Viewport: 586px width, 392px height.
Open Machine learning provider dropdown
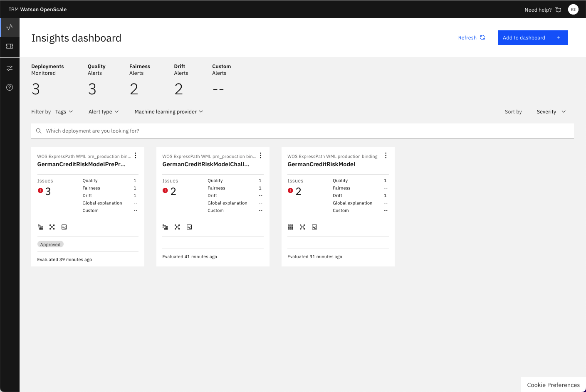coord(168,112)
